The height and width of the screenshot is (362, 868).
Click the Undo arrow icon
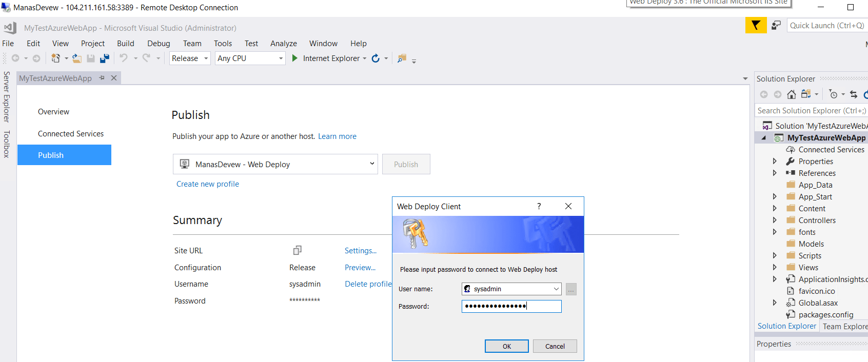click(124, 58)
